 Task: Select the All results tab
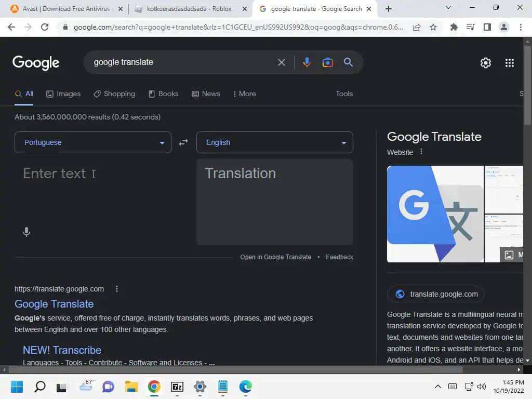(x=24, y=94)
